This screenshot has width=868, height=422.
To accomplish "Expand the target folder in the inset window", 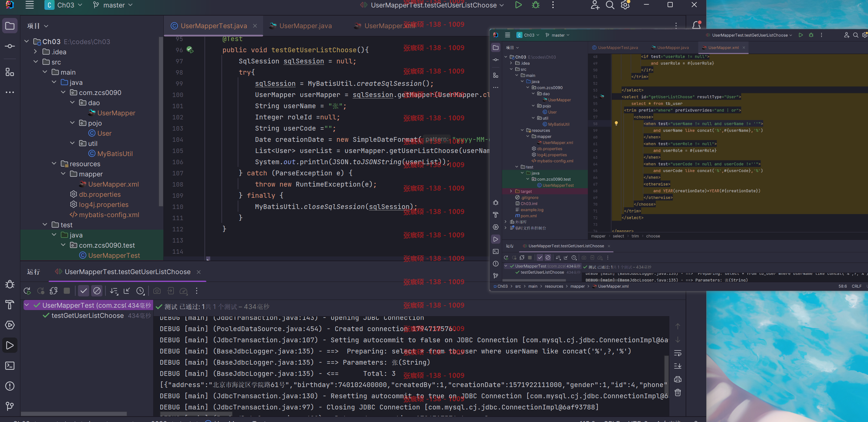I will point(511,191).
